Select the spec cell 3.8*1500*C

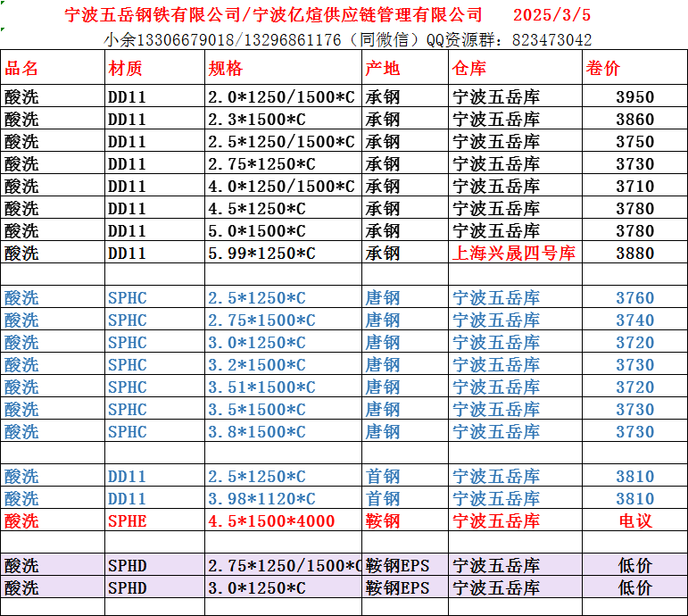pos(284,431)
